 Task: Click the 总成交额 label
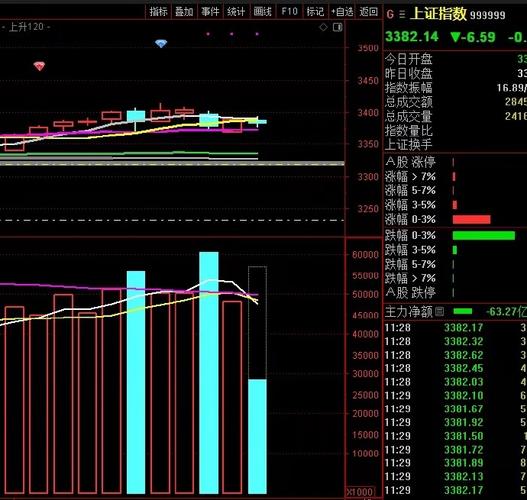pos(408,102)
